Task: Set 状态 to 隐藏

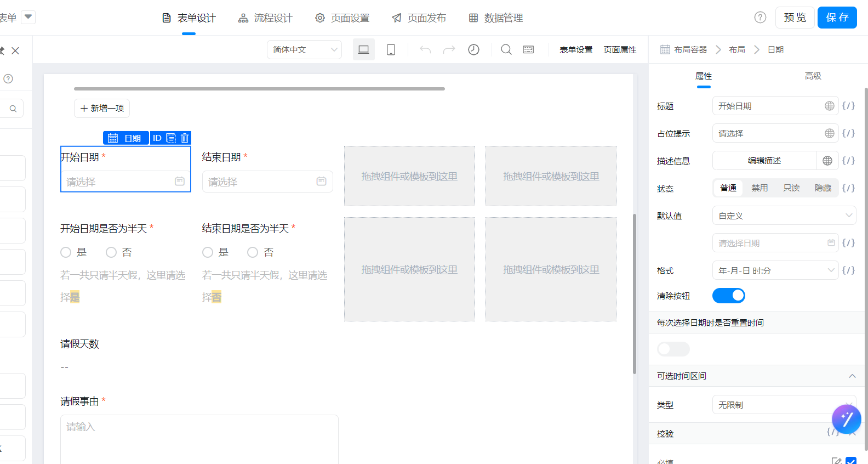Action: pos(823,188)
